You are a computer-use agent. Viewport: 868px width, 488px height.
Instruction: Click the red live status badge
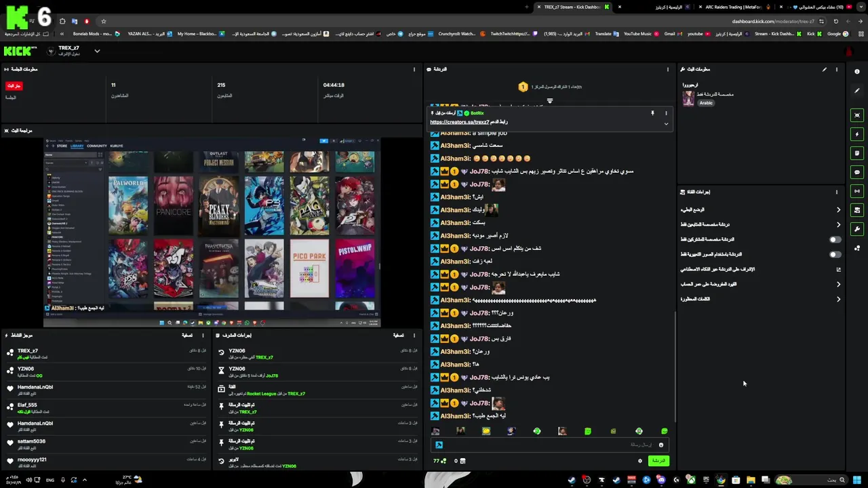click(14, 86)
